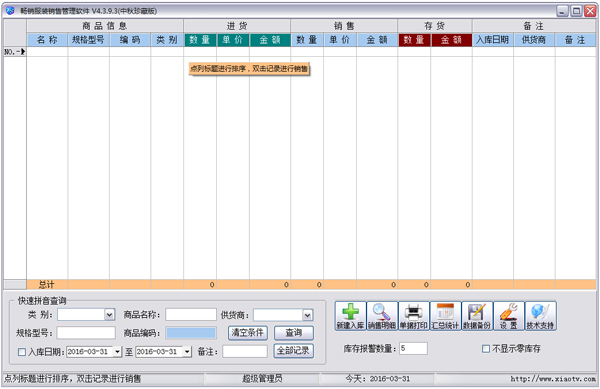Sort by the blue 销售 金额 column header
Screen dimensions: 600x389
point(377,40)
